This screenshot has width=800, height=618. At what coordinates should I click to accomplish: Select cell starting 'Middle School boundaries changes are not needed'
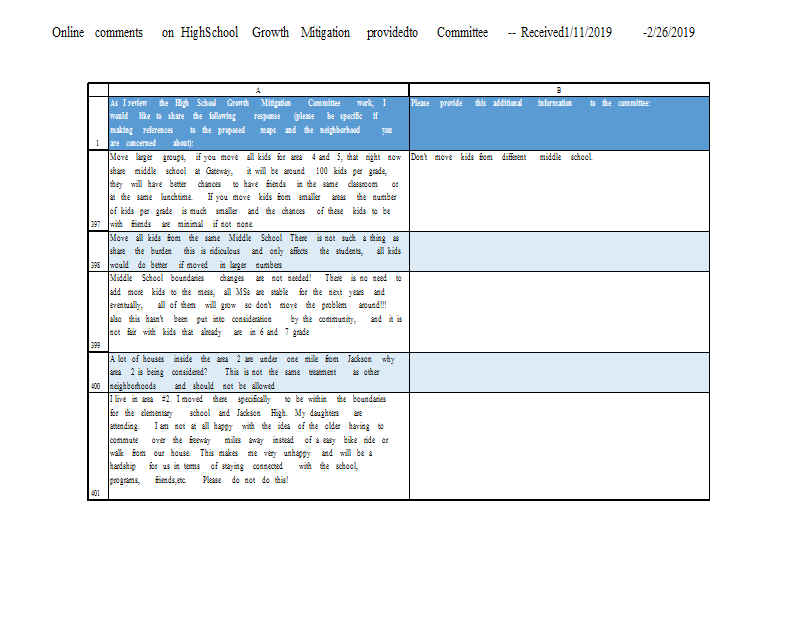click(x=259, y=312)
